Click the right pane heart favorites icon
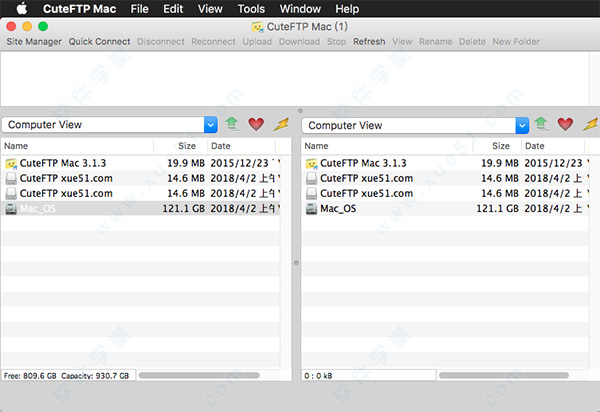This screenshot has height=412, width=600. [x=565, y=124]
